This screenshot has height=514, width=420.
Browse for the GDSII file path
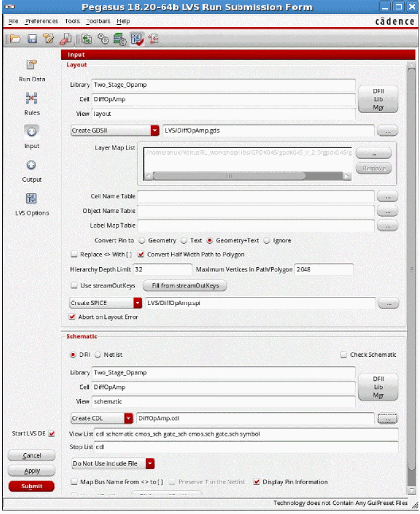click(388, 131)
